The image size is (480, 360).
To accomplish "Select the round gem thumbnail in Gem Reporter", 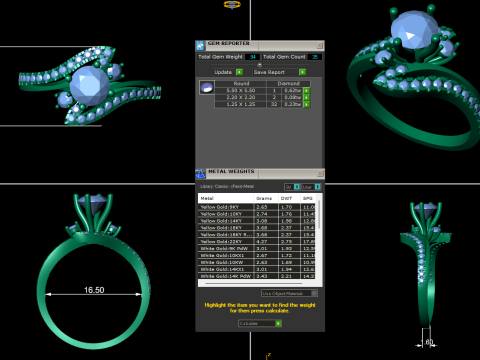I will point(207,88).
